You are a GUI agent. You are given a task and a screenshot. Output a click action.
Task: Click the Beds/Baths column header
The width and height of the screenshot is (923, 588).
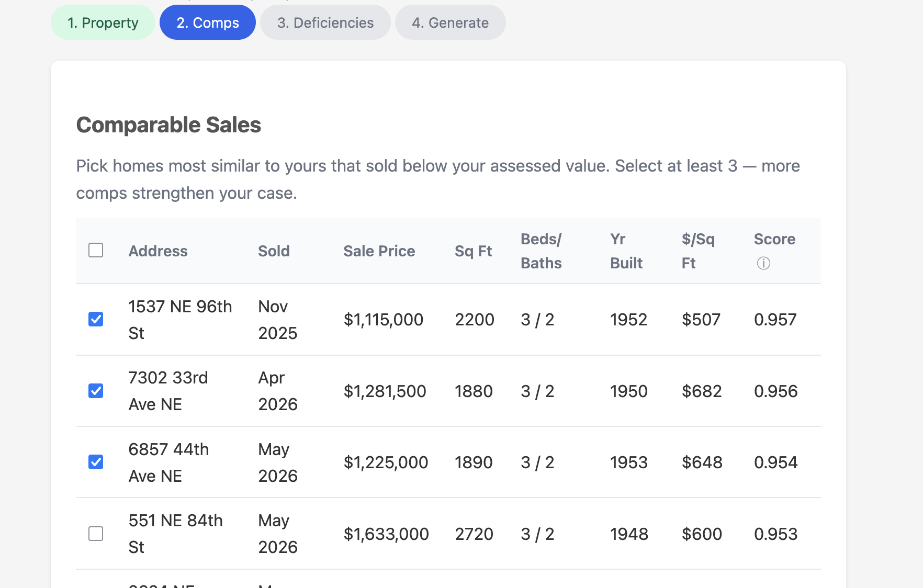pos(541,251)
